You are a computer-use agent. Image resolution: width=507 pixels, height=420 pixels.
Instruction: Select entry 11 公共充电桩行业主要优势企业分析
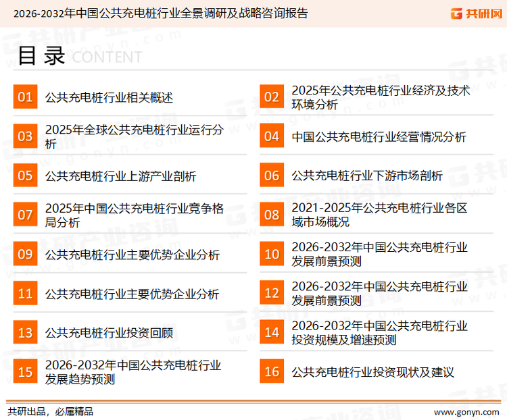[x=132, y=294]
